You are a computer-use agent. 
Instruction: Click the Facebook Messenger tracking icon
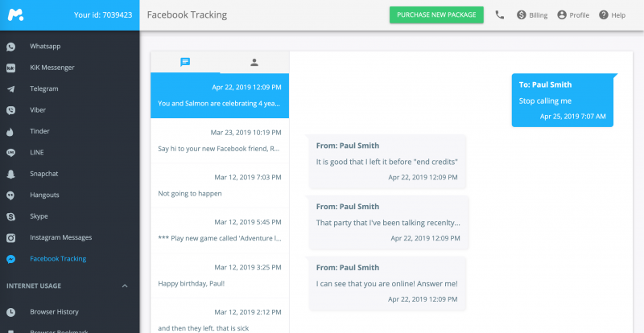pos(11,259)
